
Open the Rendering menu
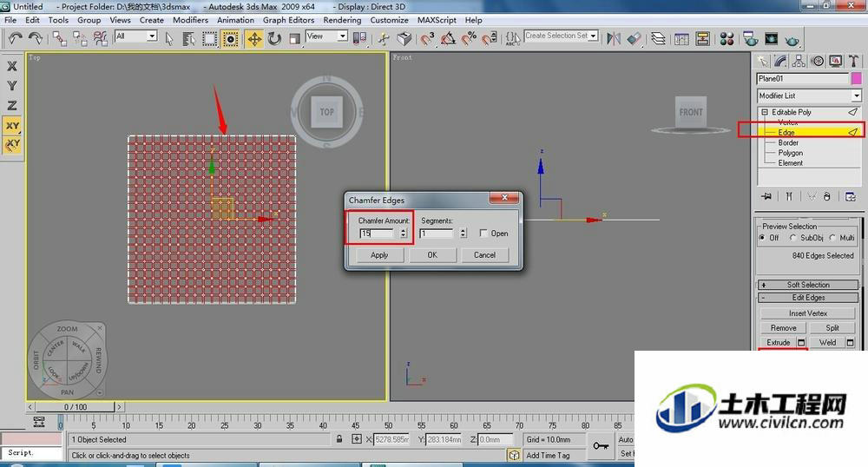342,20
